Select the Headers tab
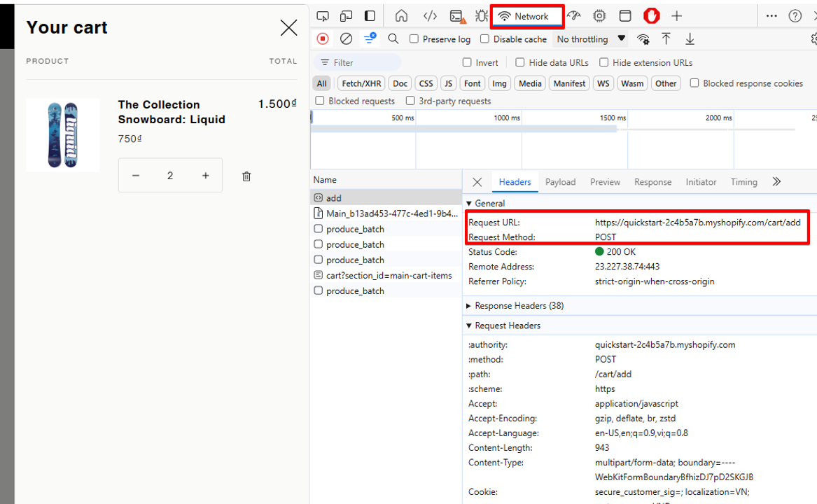The height and width of the screenshot is (504, 817). (515, 182)
